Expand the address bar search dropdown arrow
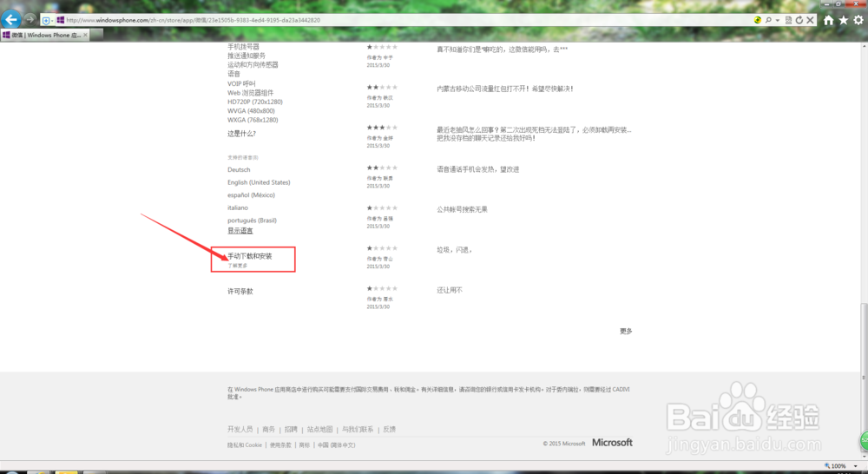This screenshot has width=868, height=474. pos(777,21)
